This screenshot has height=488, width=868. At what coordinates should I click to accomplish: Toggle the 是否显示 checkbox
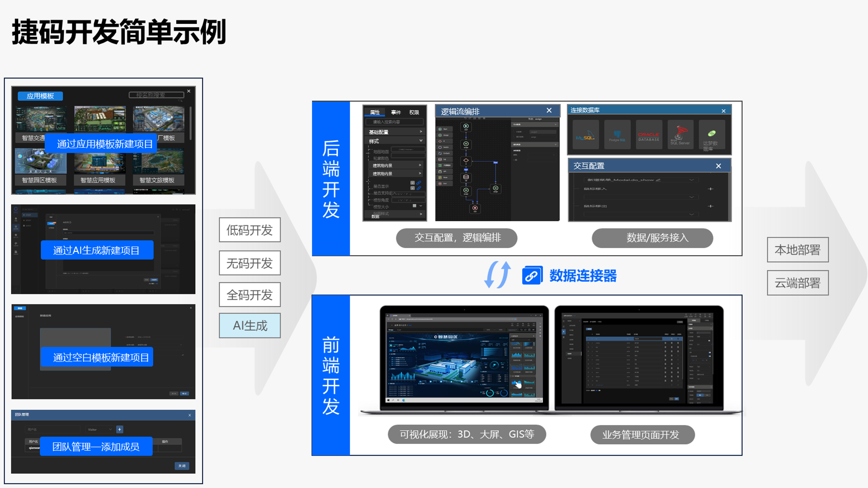click(412, 183)
